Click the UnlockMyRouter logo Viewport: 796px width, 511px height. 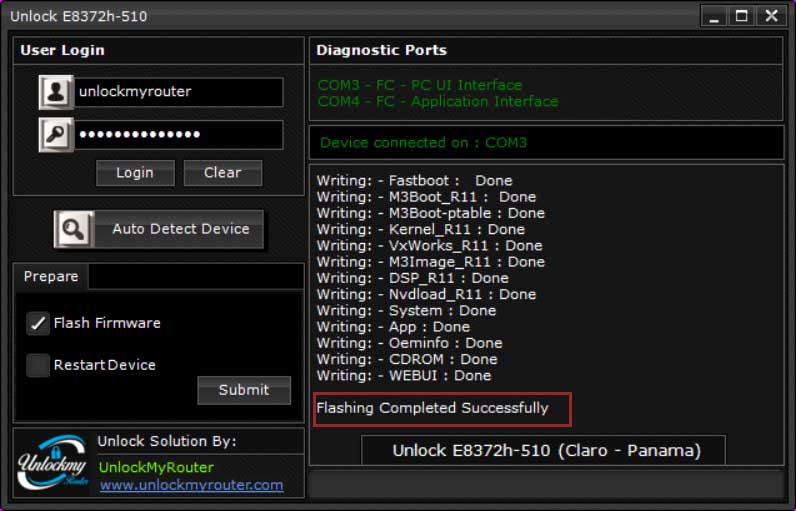[53, 462]
